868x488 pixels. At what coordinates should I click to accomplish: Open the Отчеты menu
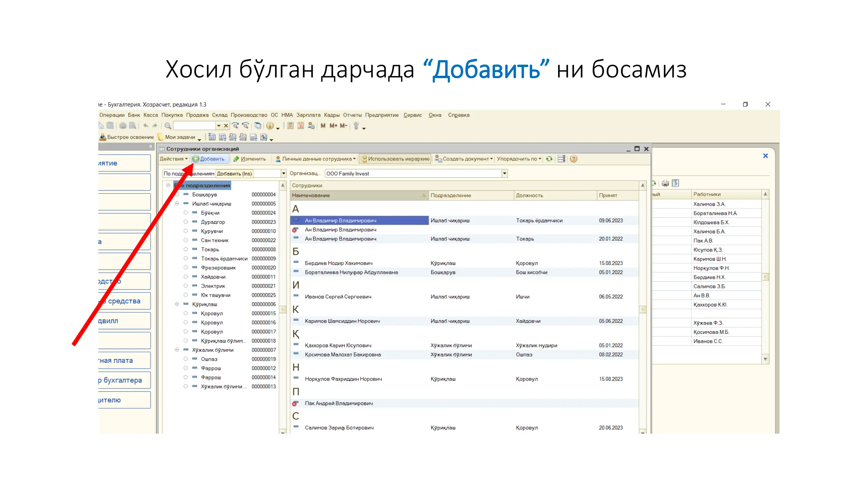[x=352, y=115]
